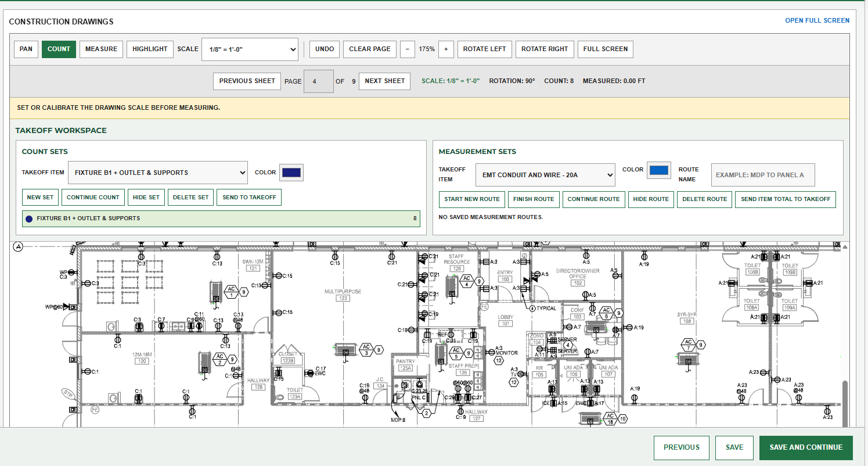Image resolution: width=868 pixels, height=466 pixels.
Task: Create a NEW SET
Action: coord(40,197)
